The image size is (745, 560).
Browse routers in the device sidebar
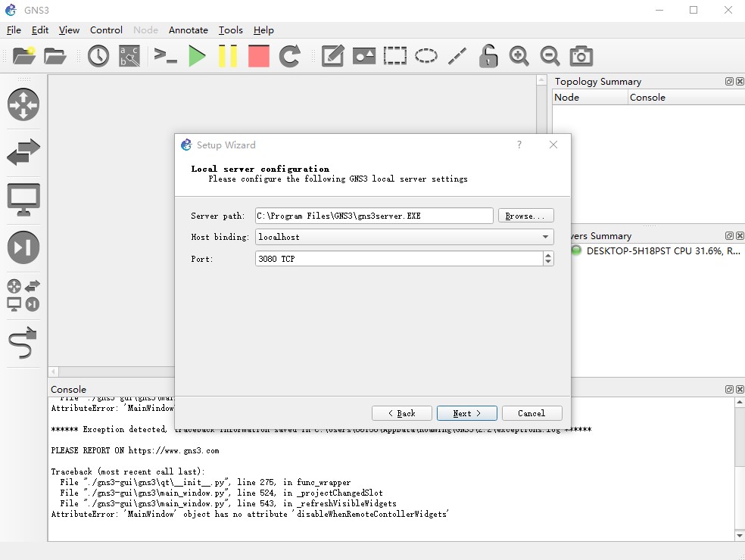click(23, 104)
